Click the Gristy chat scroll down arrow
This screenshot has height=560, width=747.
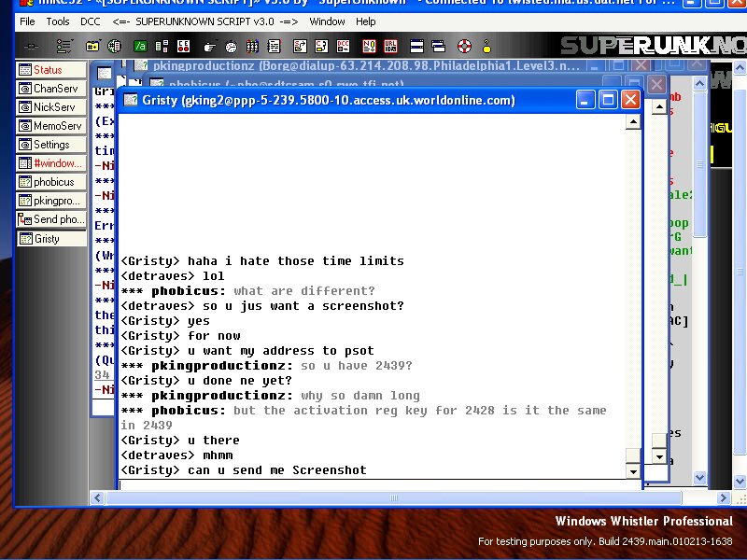click(x=633, y=471)
